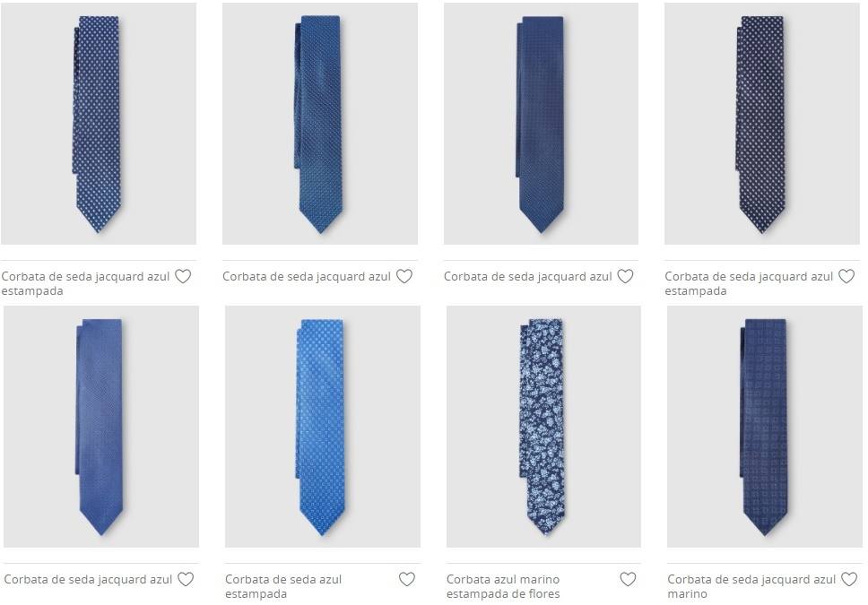This screenshot has width=868, height=605.
Task: Click heart icon for second top-row tie
Action: point(404,276)
